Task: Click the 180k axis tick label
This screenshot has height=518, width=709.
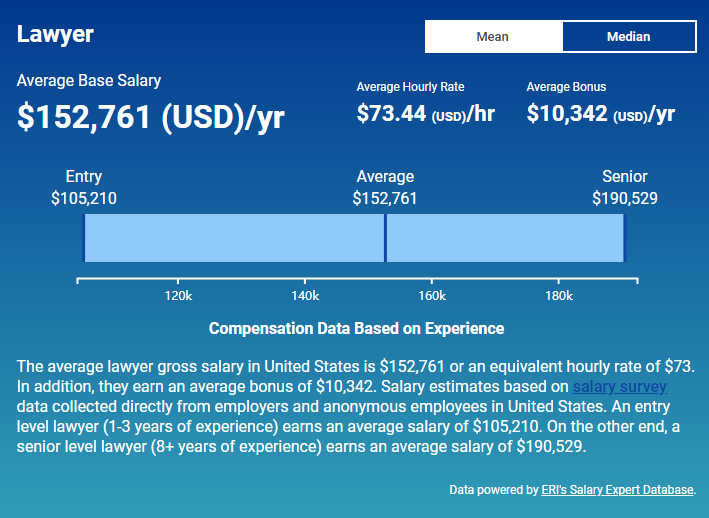Action: tap(558, 296)
